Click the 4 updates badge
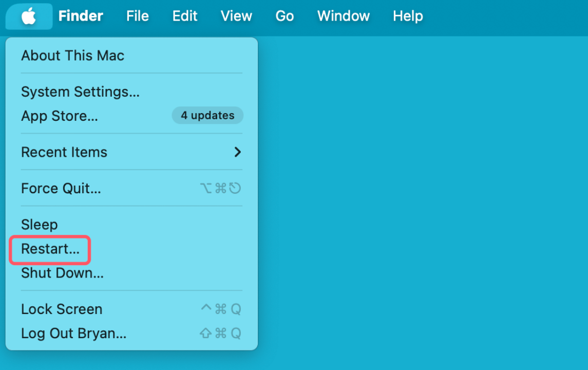 click(x=207, y=116)
